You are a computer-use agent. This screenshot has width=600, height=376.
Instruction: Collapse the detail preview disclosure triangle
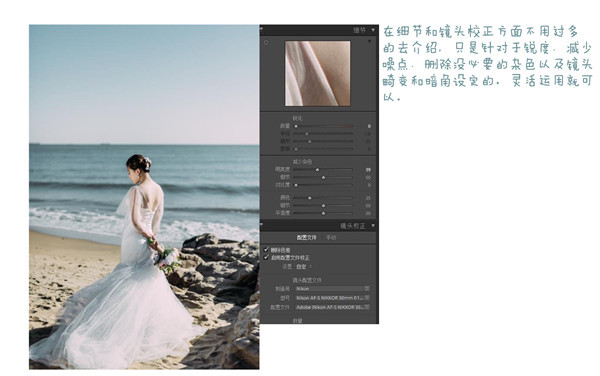[x=370, y=41]
